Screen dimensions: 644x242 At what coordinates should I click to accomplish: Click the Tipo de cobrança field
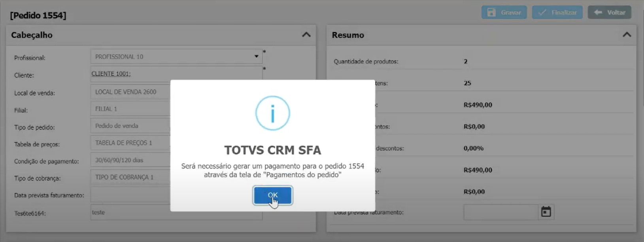(x=131, y=177)
